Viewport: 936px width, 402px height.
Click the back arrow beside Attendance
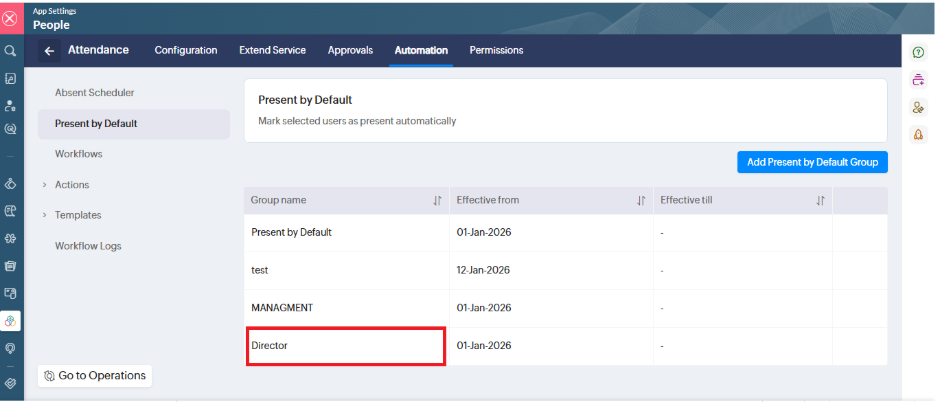(x=47, y=50)
